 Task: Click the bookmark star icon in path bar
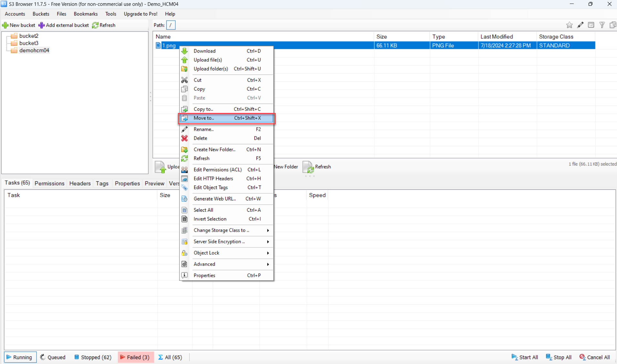[x=569, y=25]
